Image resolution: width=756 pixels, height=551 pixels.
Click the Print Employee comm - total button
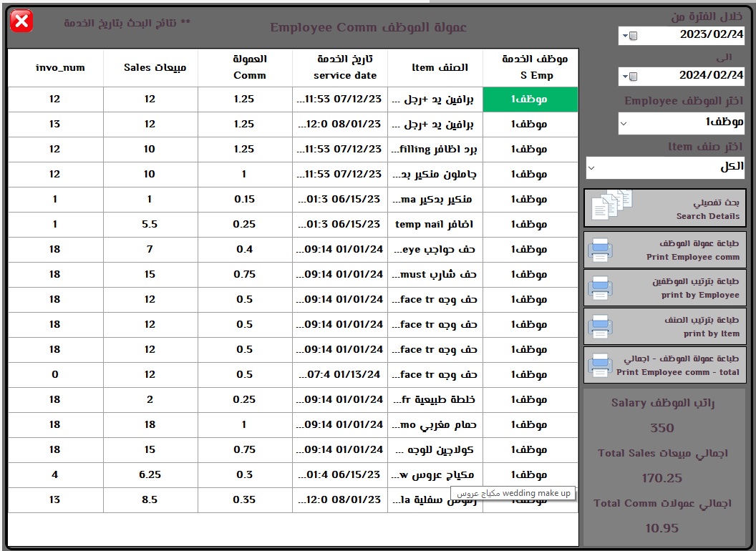665,365
